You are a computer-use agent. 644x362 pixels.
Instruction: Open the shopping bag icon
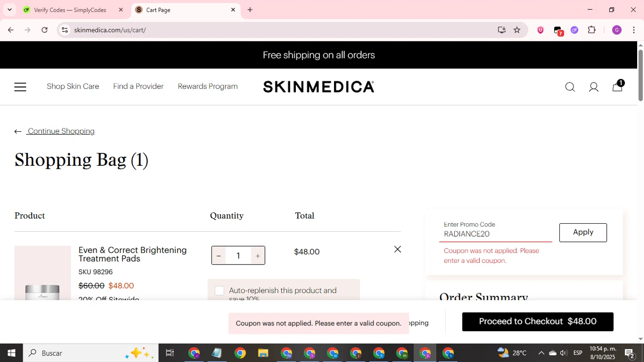[618, 86]
